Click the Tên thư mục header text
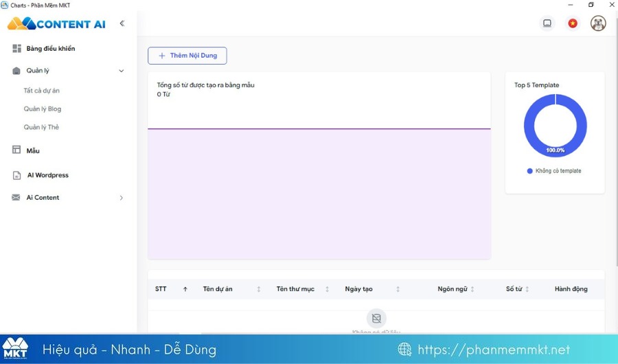This screenshot has width=618, height=364. pyautogui.click(x=295, y=289)
